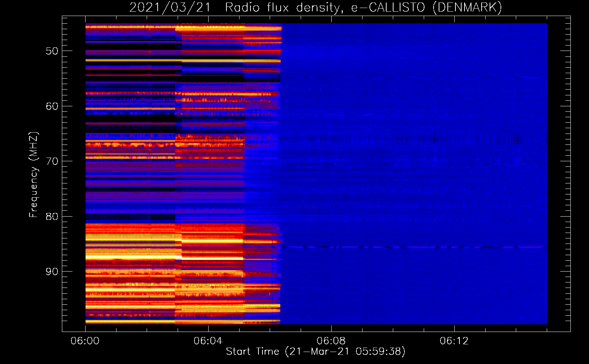Click the 'Frequency (MHZ)' axis label
Screen dimensions: 589x364
pyautogui.click(x=33, y=175)
